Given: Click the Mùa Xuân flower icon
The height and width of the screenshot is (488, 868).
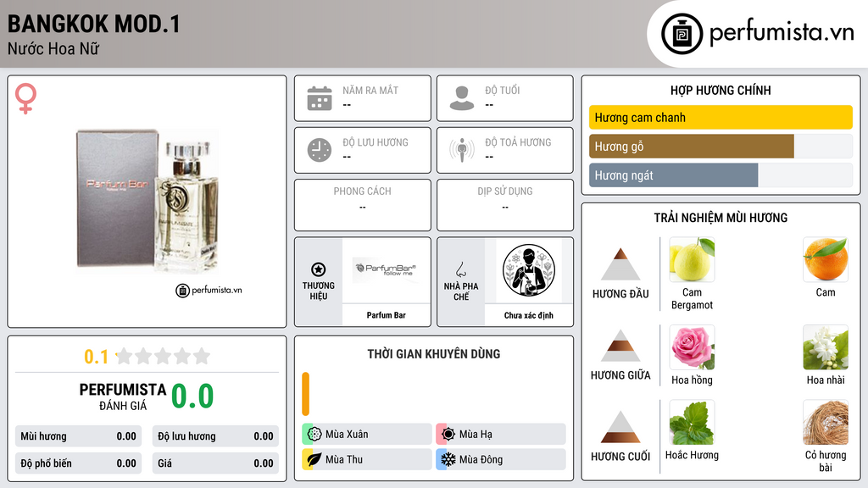Looking at the screenshot, I should tap(314, 434).
